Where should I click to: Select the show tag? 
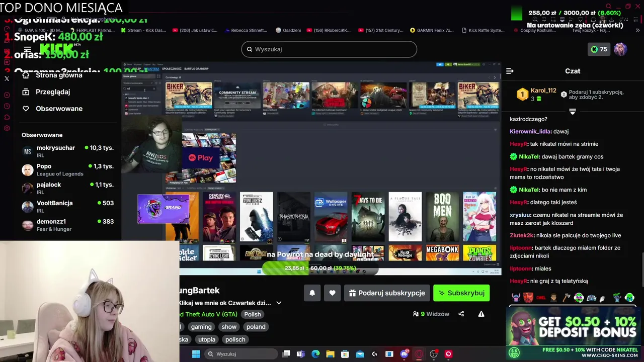(229, 327)
